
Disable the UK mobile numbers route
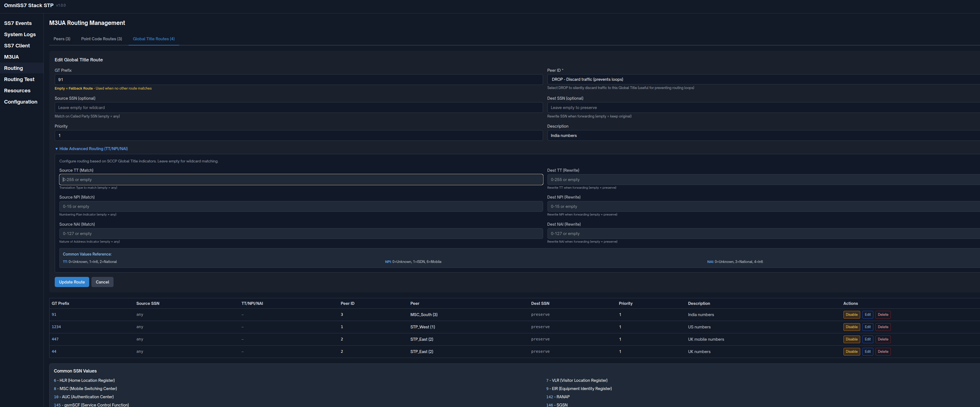point(851,339)
